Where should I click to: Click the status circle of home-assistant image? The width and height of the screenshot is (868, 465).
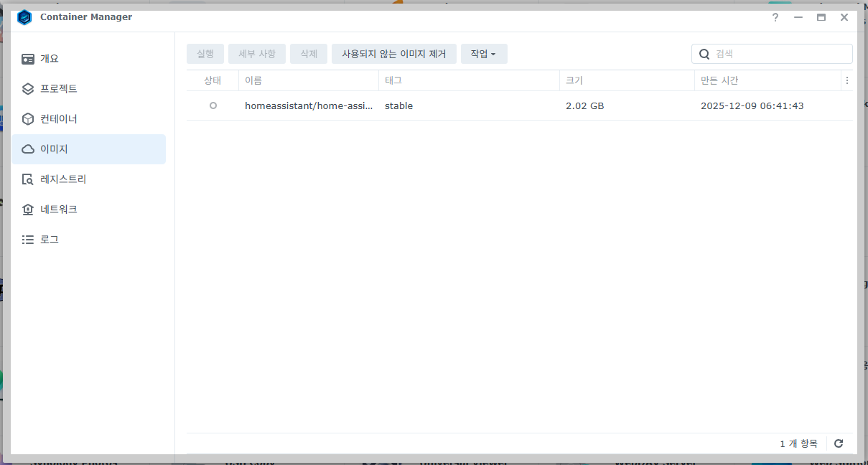click(213, 105)
